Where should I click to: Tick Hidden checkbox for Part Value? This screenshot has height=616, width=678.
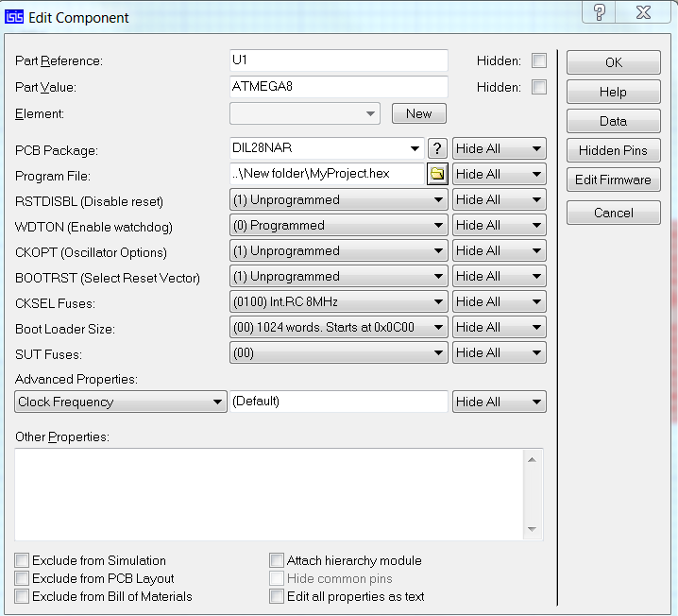(539, 87)
